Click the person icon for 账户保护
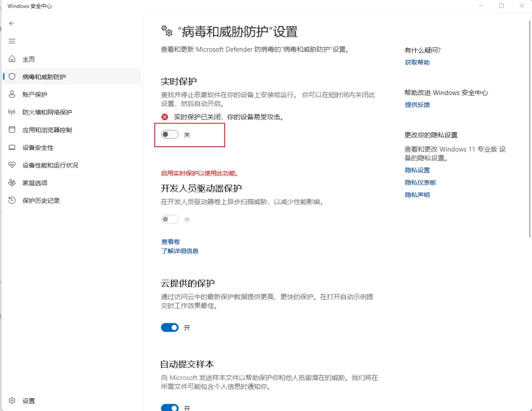This screenshot has height=411, width=532. (12, 95)
